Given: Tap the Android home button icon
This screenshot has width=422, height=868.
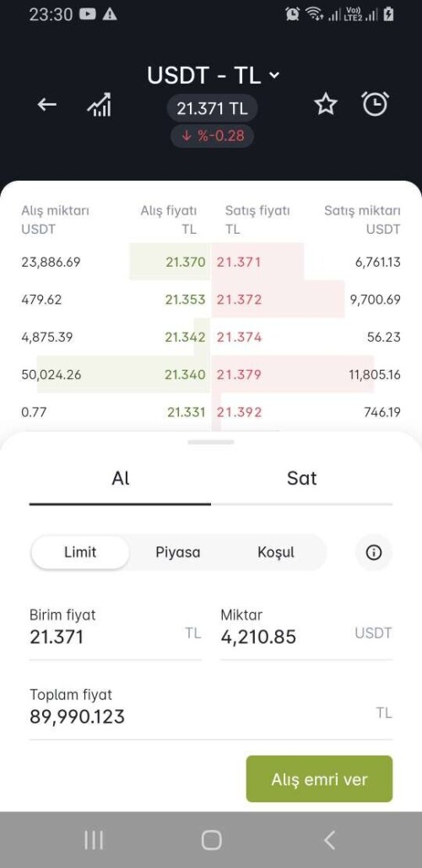Looking at the screenshot, I should pyautogui.click(x=211, y=840).
